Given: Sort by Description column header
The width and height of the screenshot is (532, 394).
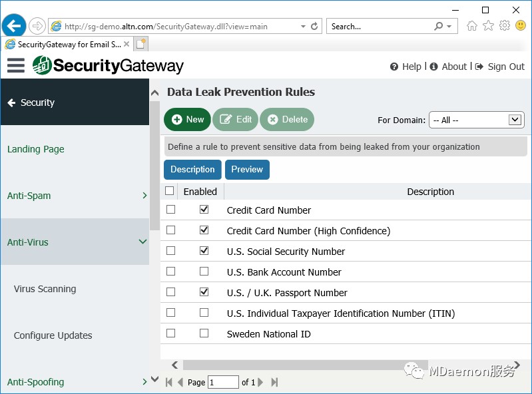Looking at the screenshot, I should click(430, 192).
